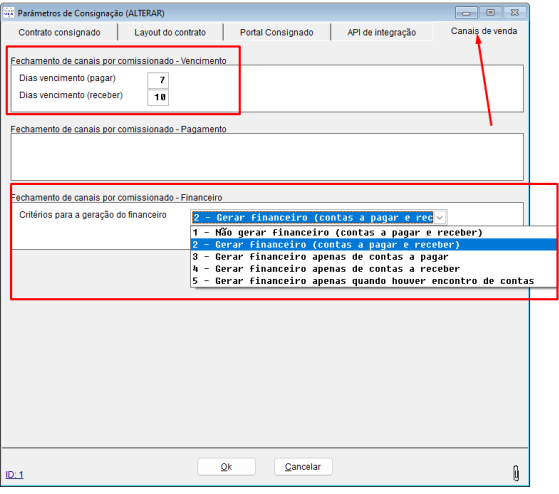Click the Cancelar button
This screenshot has height=494, width=559.
[303, 467]
